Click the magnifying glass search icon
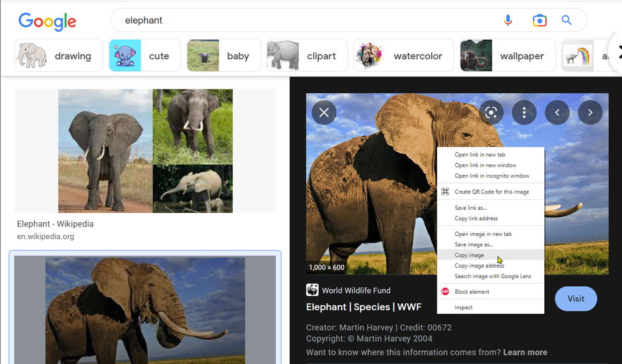Image resolution: width=622 pixels, height=364 pixels. 567,20
